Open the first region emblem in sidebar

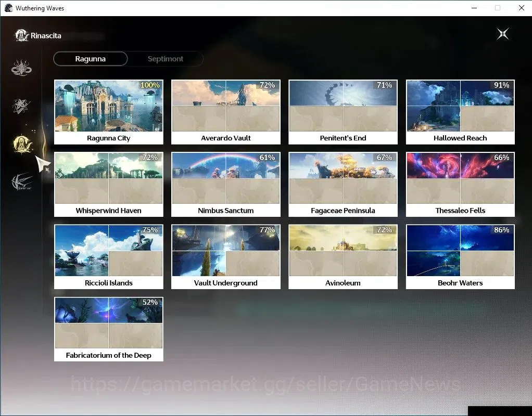point(22,68)
